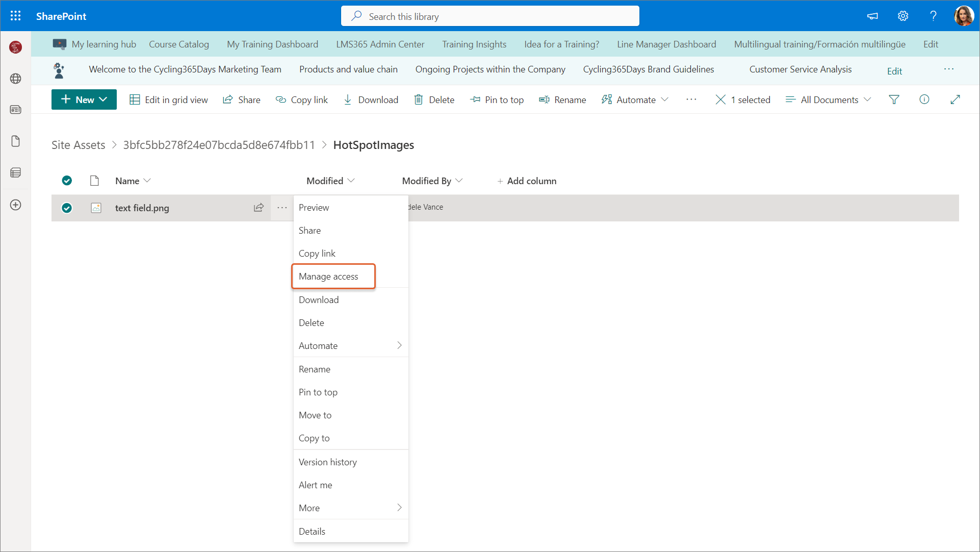
Task: Open the megaphone notifications icon
Action: pyautogui.click(x=872, y=16)
